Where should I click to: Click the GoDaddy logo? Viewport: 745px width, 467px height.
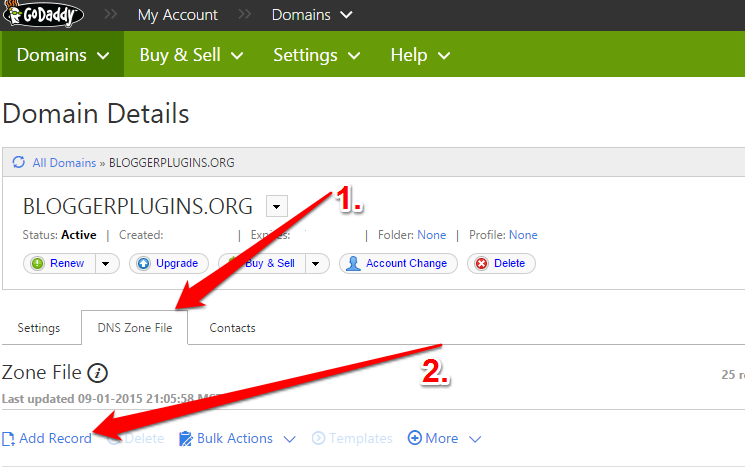click(44, 13)
